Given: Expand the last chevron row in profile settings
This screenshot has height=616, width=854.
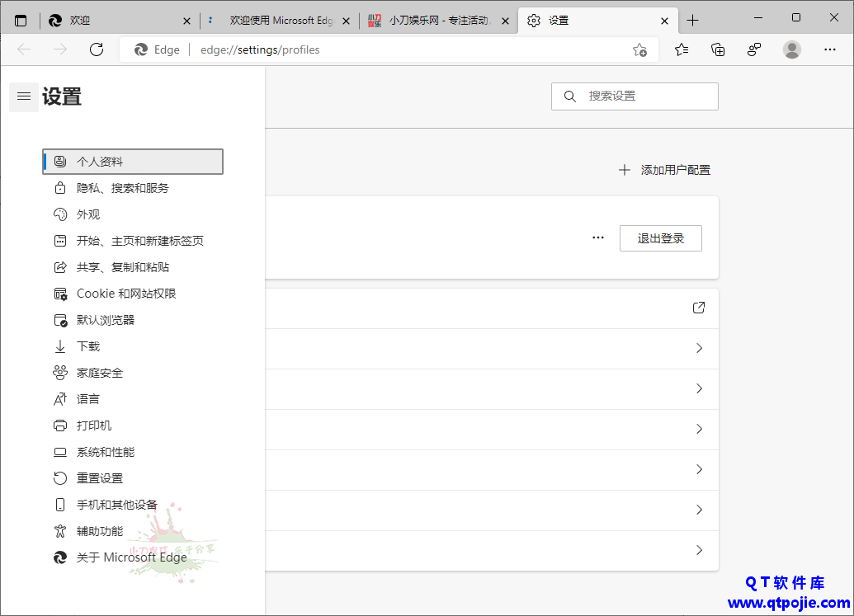Looking at the screenshot, I should point(699,550).
